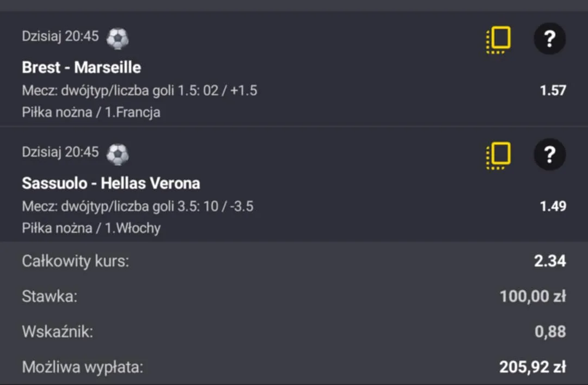588x385 pixels.
Task: Select the odds value 1.49 for Sassuolo - Hellas Verona
Action: click(x=552, y=206)
